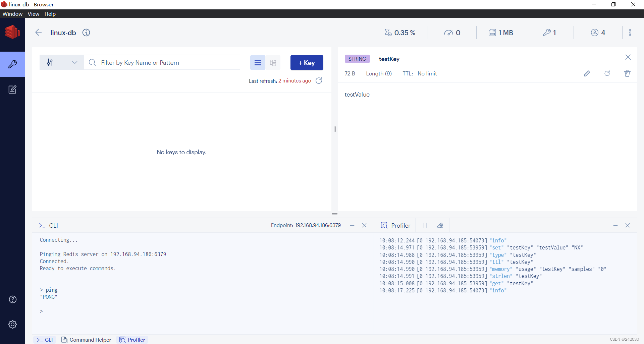Refresh the key list
This screenshot has width=644, height=344.
319,80
